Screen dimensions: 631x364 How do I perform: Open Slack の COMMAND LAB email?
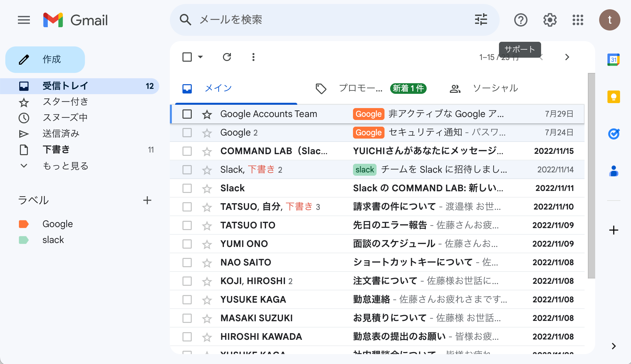coord(377,188)
